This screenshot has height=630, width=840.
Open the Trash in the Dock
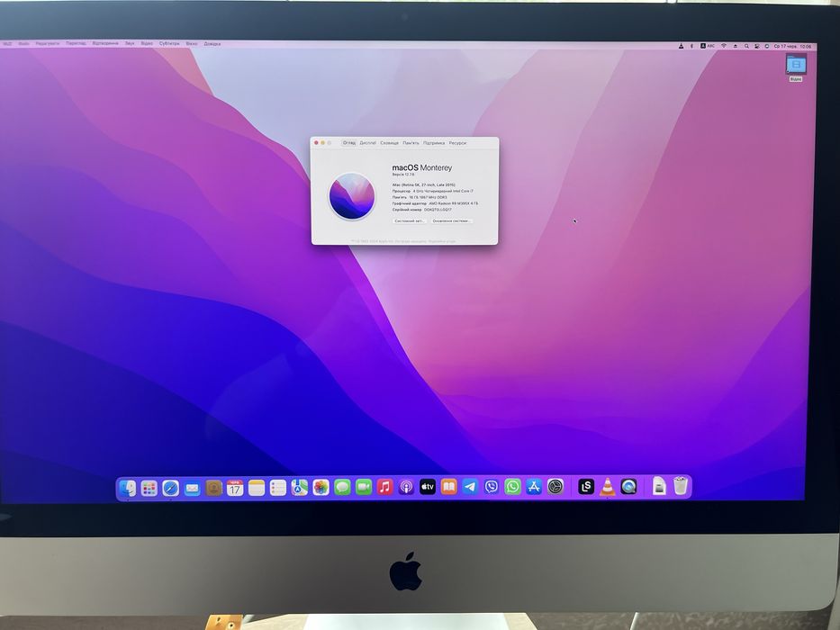pos(681,486)
